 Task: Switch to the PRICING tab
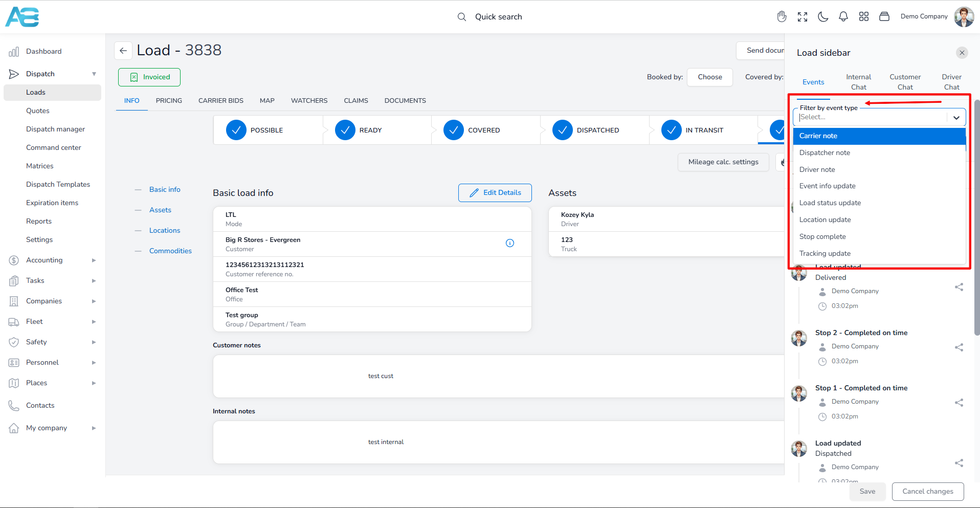coord(169,101)
